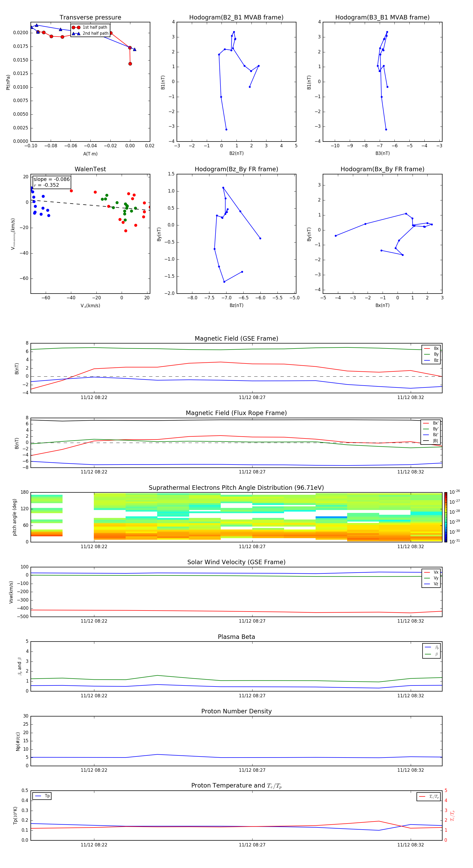Select Bz' in the flux rope legend
This screenshot has width=473, height=868.
click(431, 435)
